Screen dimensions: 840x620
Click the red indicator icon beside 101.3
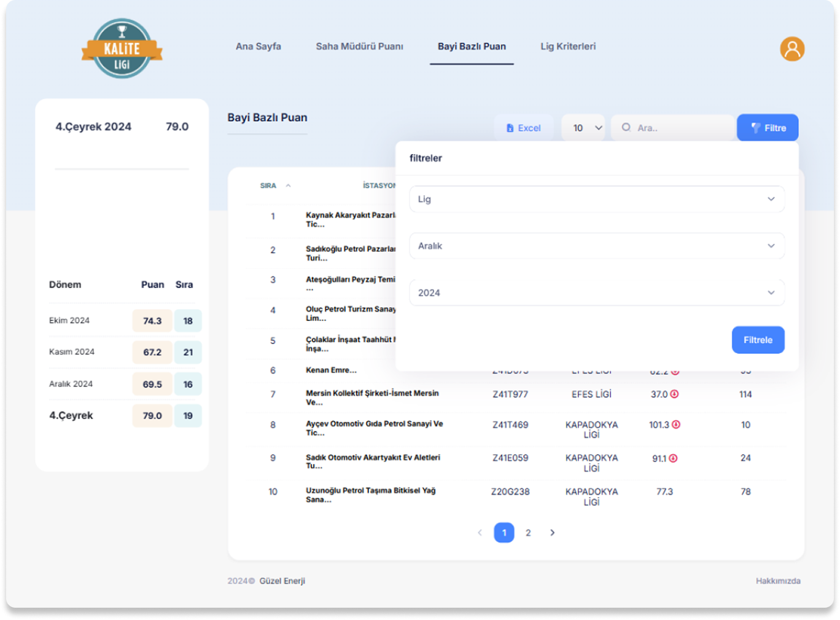(x=676, y=425)
